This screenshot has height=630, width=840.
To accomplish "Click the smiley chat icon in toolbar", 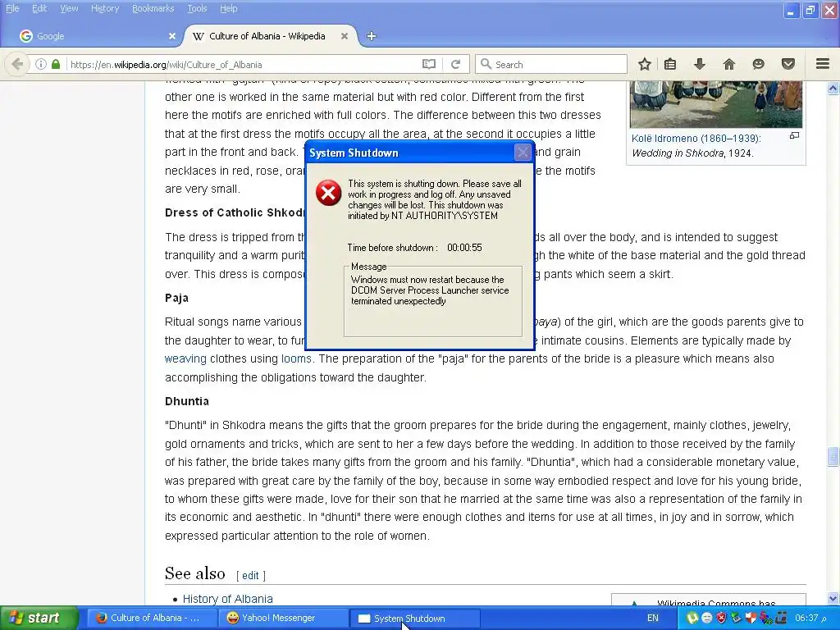I will [x=758, y=64].
